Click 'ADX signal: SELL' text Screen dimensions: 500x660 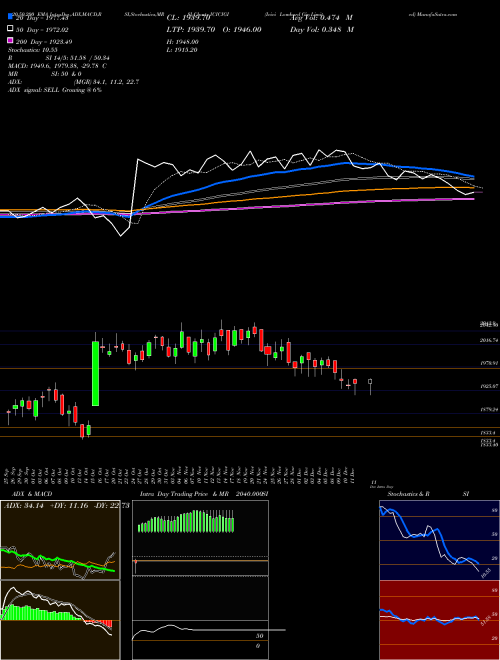coord(34,90)
